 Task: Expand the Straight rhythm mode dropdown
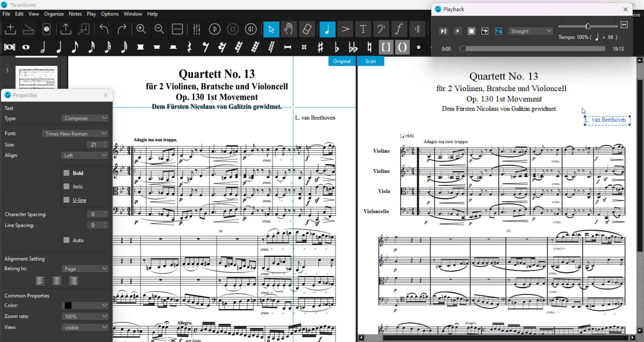pyautogui.click(x=530, y=31)
